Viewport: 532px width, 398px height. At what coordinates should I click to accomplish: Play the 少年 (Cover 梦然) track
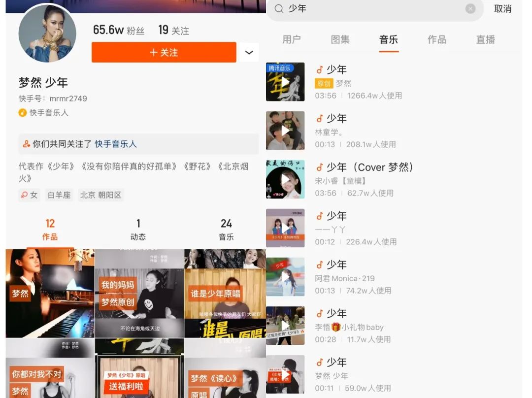pyautogui.click(x=285, y=179)
